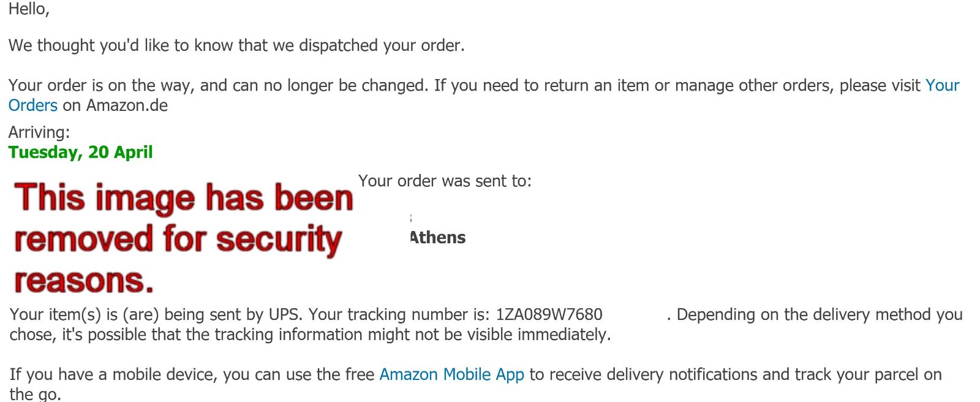Open the 'Orders' link before Amazon.de
This screenshot has width=980, height=402.
coord(33,105)
